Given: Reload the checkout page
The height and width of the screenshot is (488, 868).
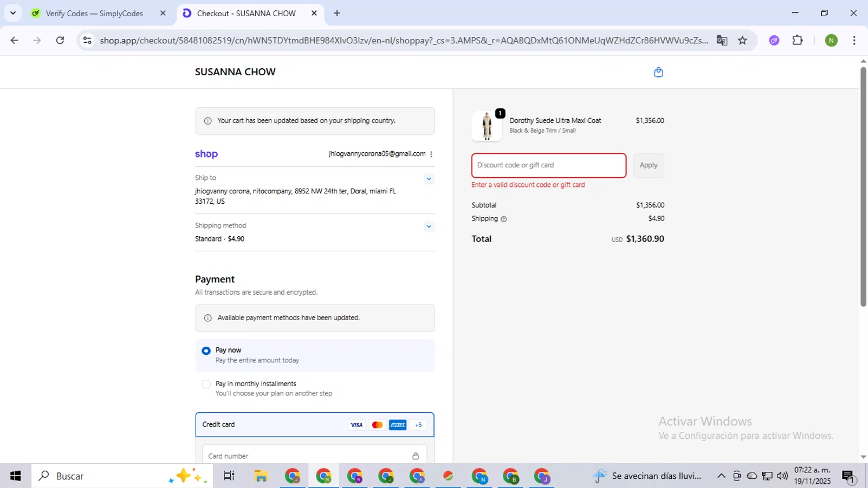Looking at the screenshot, I should pyautogui.click(x=60, y=41).
